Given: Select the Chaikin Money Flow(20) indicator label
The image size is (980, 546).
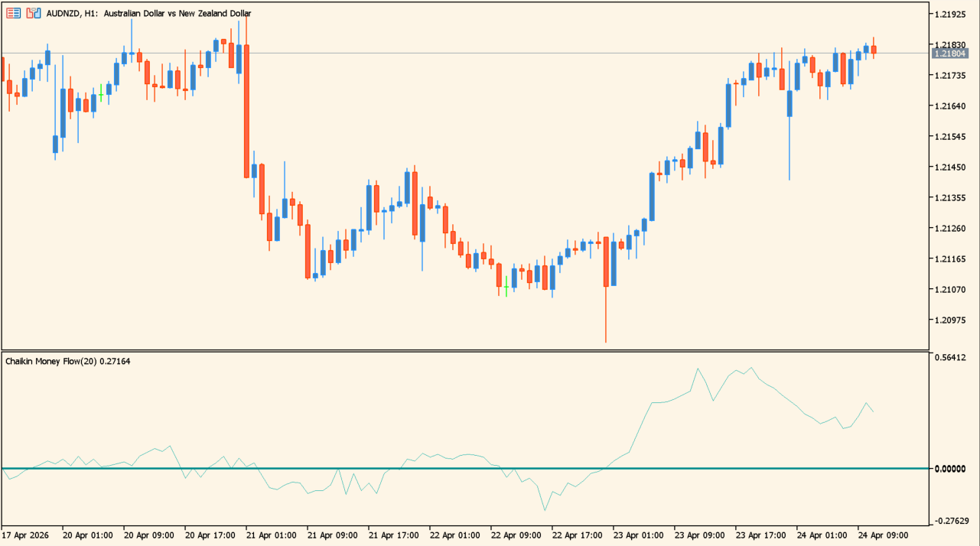Looking at the screenshot, I should 67,361.
